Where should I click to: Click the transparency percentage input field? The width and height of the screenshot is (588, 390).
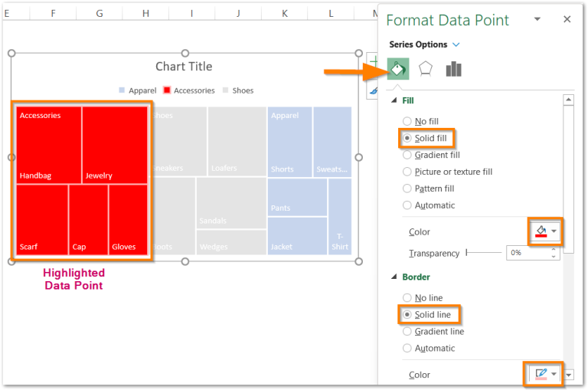526,253
